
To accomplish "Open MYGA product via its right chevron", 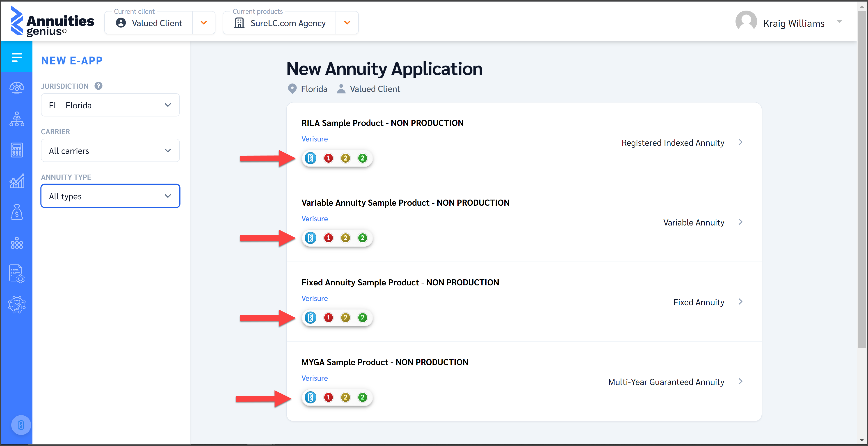I will coord(740,381).
